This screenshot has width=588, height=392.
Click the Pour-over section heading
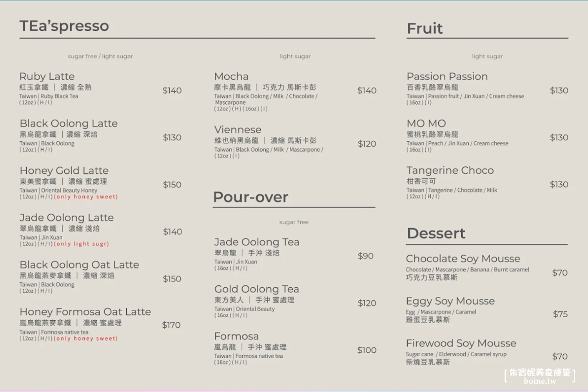tap(250, 197)
